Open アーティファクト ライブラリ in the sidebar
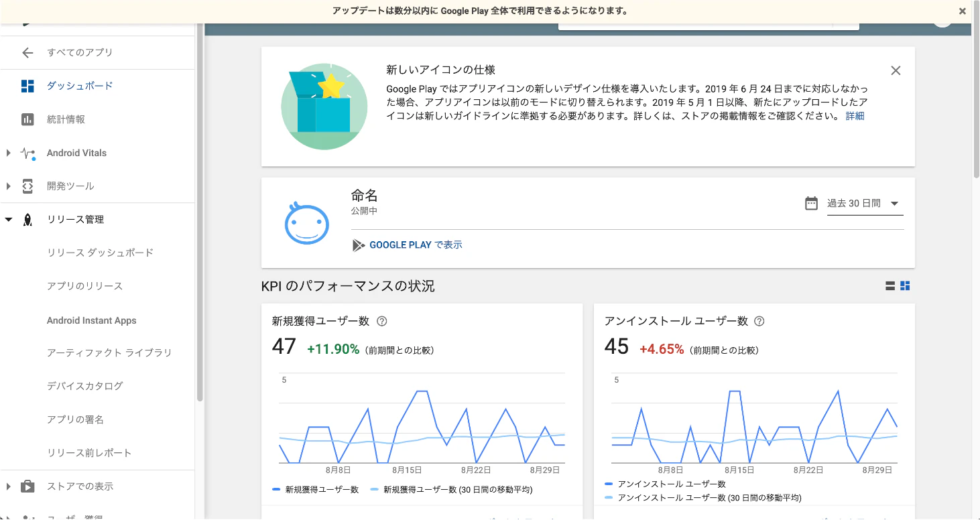 (109, 352)
